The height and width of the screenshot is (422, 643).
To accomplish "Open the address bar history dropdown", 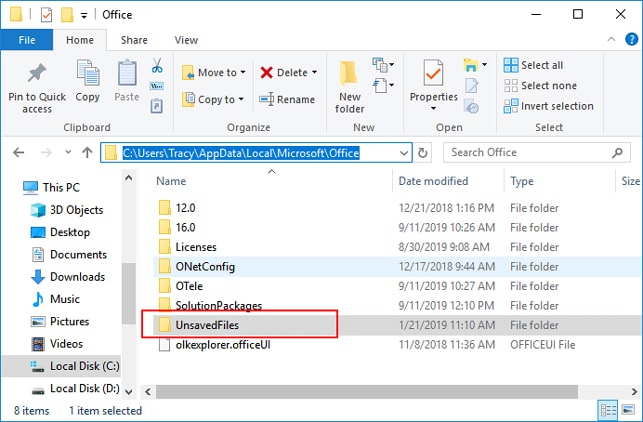I will [403, 153].
